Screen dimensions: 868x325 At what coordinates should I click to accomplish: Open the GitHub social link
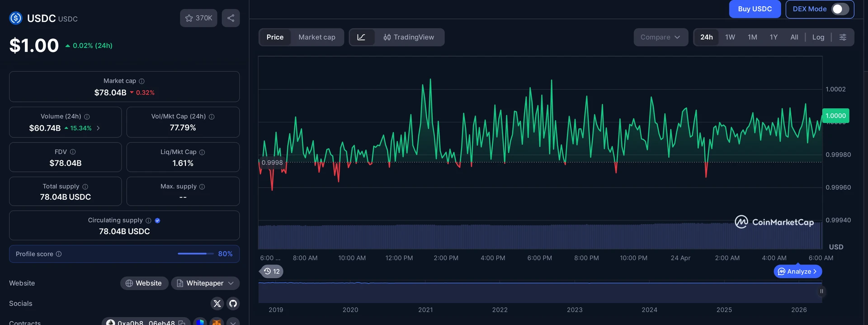233,303
